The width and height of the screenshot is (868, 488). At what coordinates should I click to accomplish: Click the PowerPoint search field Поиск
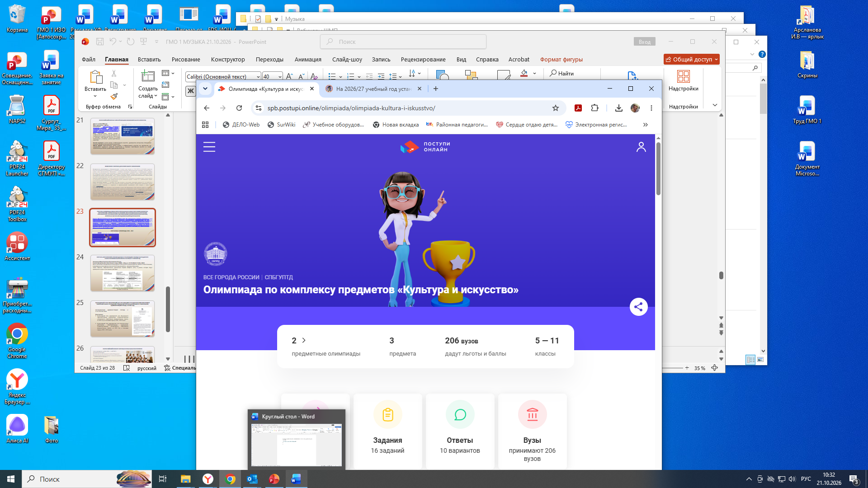point(403,42)
